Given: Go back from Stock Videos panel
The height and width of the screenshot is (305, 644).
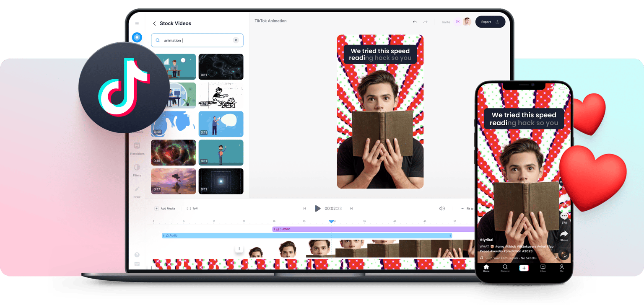Looking at the screenshot, I should pos(154,23).
